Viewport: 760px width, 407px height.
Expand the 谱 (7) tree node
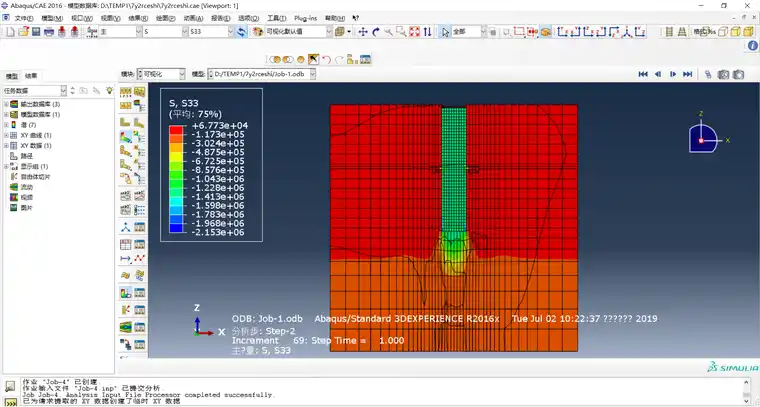6,125
